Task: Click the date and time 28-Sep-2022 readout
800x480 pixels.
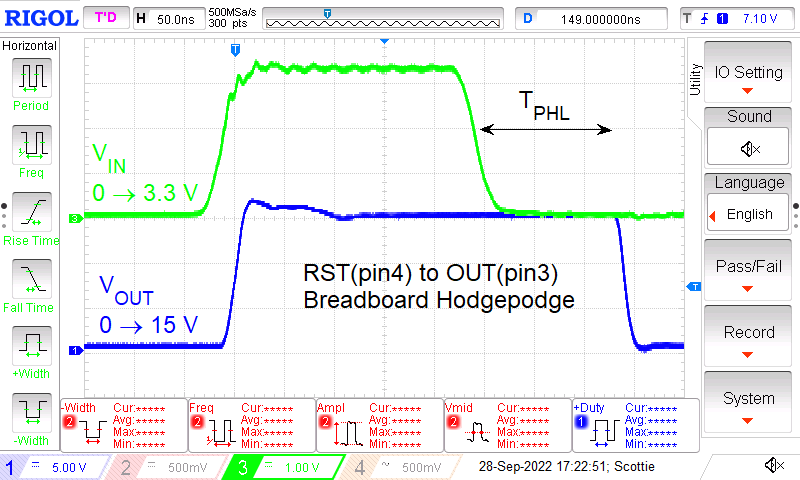Action: pos(566,466)
